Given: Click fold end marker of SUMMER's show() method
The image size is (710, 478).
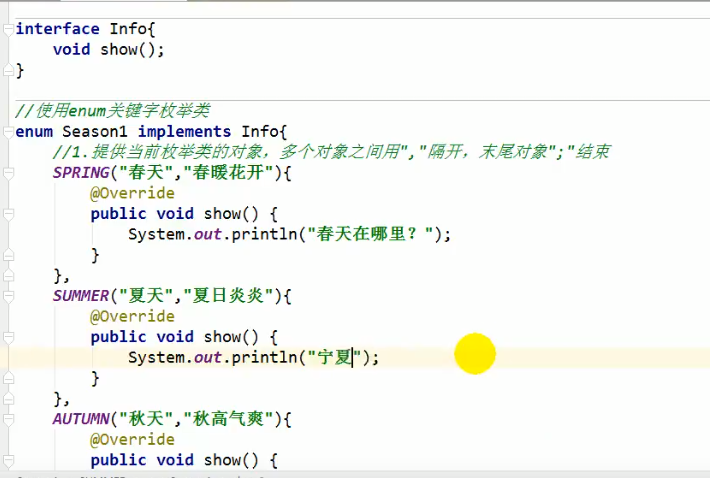Looking at the screenshot, I should tap(8, 378).
